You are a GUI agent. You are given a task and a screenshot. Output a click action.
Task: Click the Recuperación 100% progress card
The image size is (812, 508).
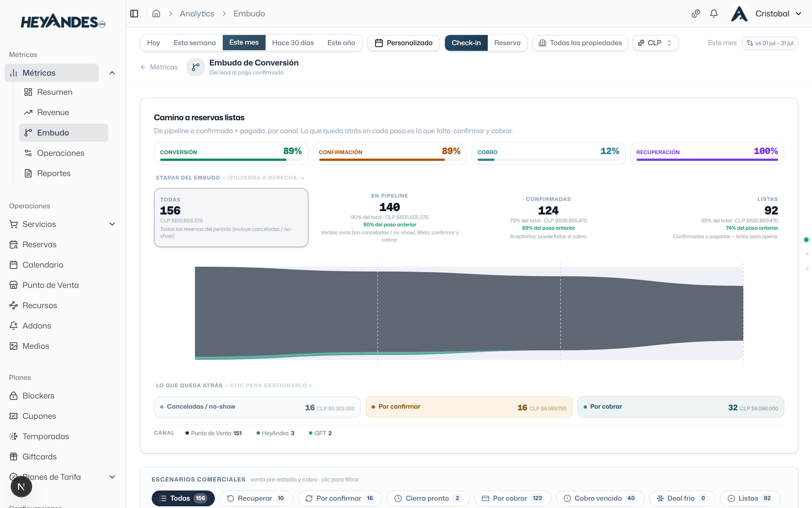click(707, 154)
